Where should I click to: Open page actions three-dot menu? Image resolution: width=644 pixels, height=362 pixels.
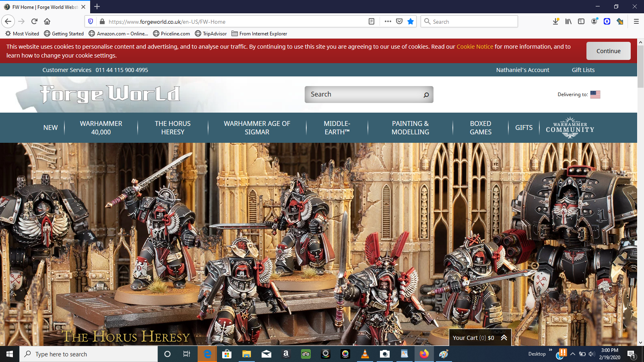click(x=388, y=21)
